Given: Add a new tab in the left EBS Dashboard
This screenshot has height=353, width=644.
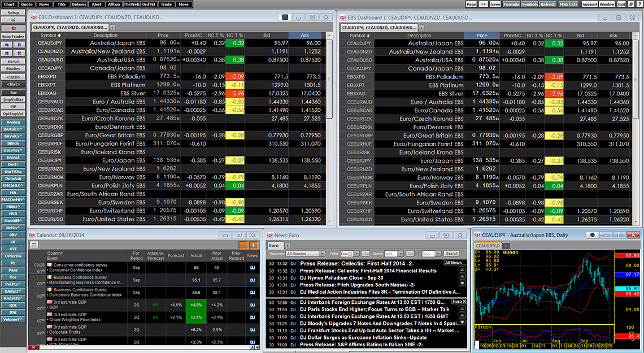Looking at the screenshot, I should [112, 28].
